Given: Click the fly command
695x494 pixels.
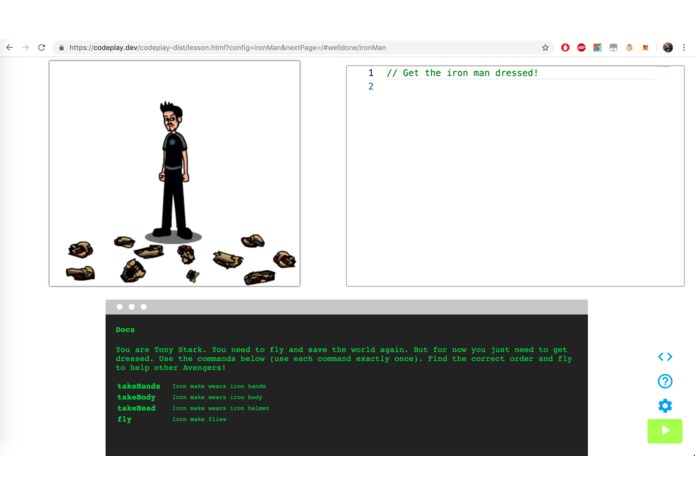Looking at the screenshot, I should pyautogui.click(x=125, y=419).
